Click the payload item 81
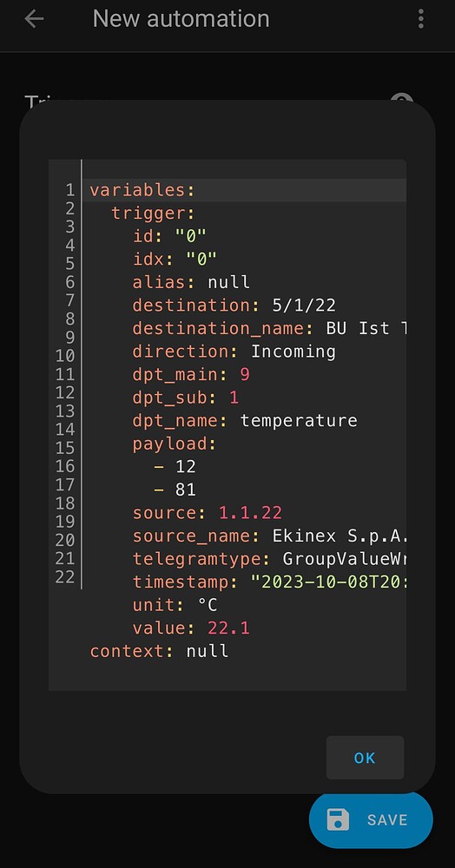 [x=186, y=490]
